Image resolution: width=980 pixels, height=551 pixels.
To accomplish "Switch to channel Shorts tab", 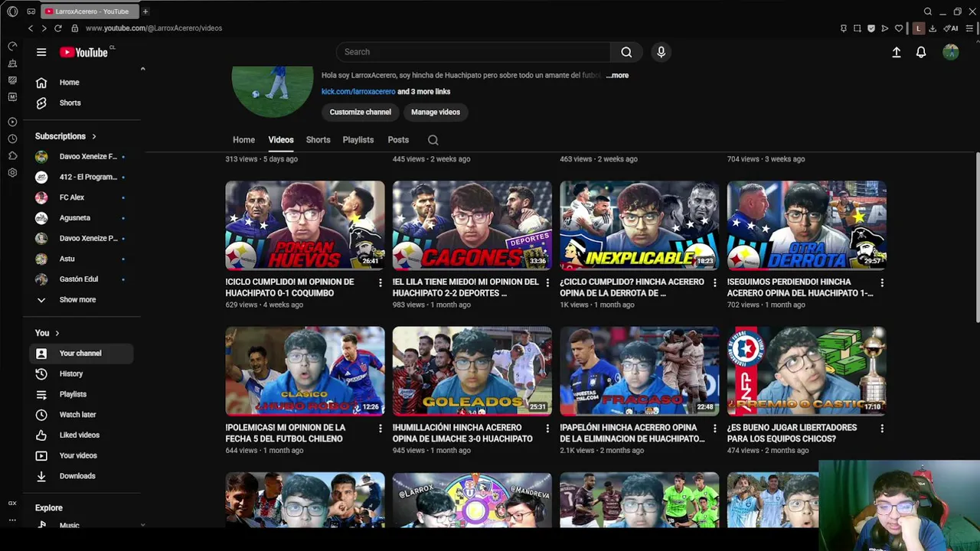I will point(318,140).
